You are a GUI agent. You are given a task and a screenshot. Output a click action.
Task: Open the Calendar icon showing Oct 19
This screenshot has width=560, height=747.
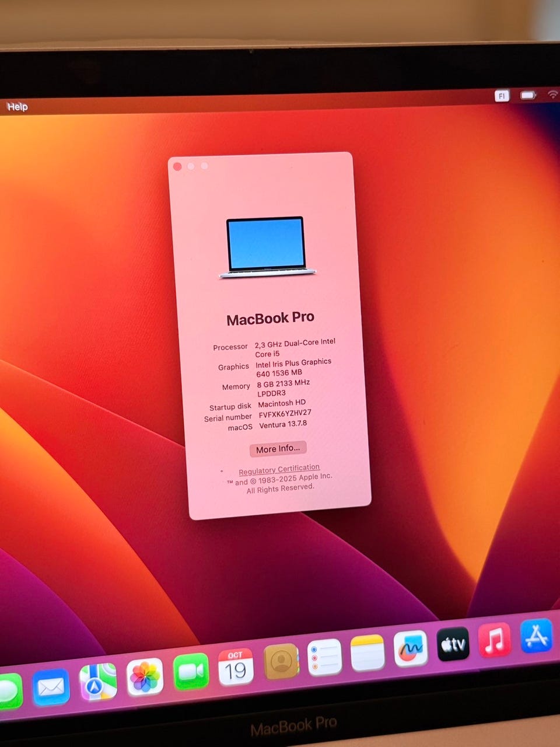tap(236, 666)
